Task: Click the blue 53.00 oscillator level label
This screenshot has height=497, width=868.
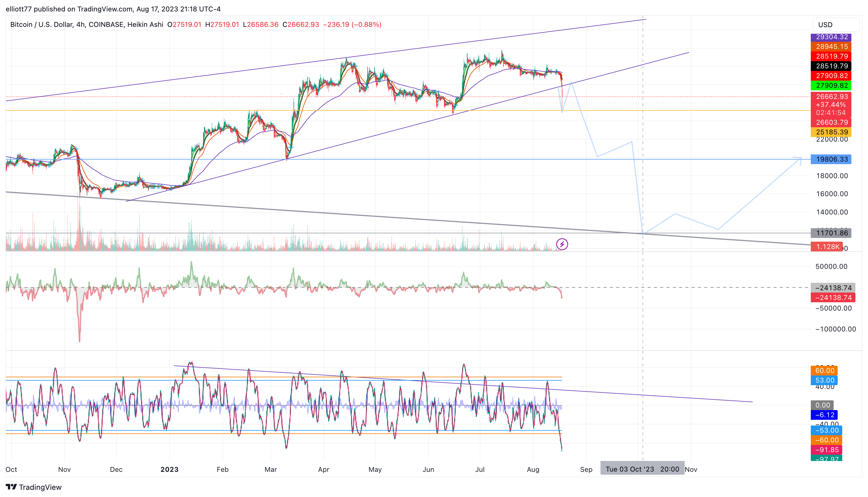Action: coord(824,380)
